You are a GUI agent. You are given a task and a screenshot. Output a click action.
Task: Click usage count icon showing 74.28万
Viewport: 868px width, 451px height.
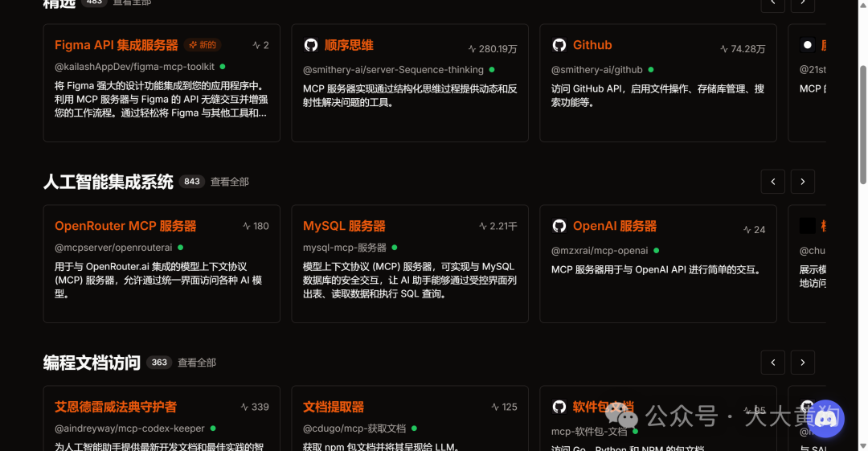724,49
